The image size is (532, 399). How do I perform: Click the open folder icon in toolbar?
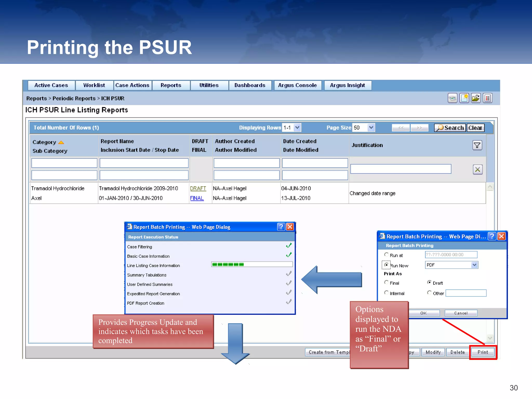pos(476,98)
